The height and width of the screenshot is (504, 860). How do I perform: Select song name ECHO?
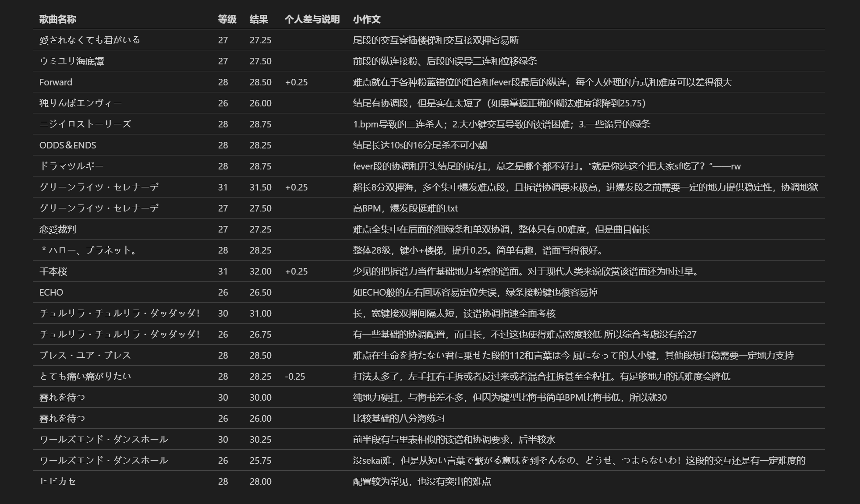(x=51, y=292)
